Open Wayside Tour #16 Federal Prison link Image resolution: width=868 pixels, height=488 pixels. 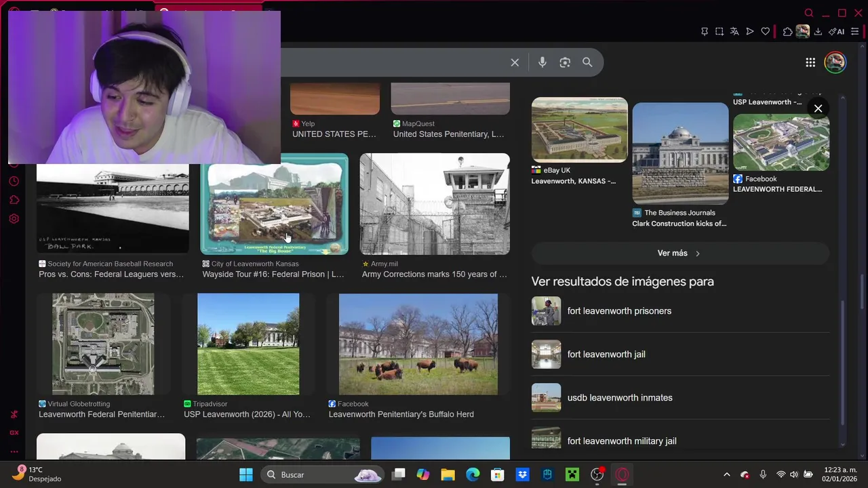[x=273, y=274]
